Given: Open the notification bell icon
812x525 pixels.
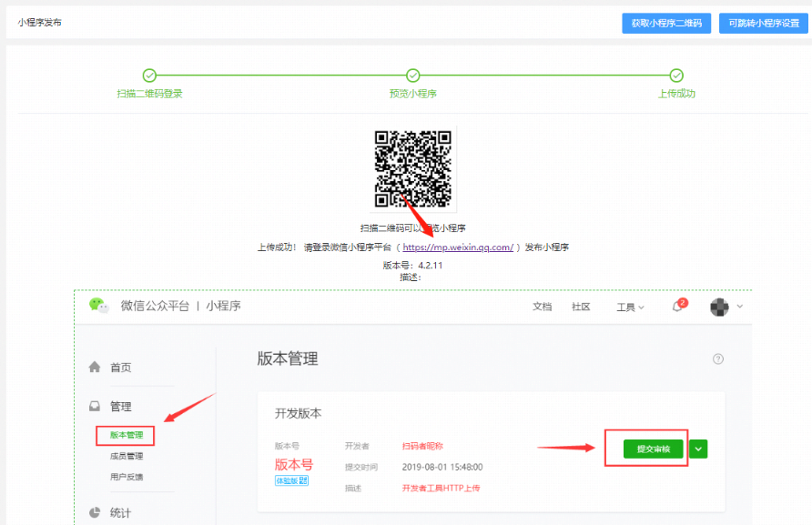Looking at the screenshot, I should (677, 307).
